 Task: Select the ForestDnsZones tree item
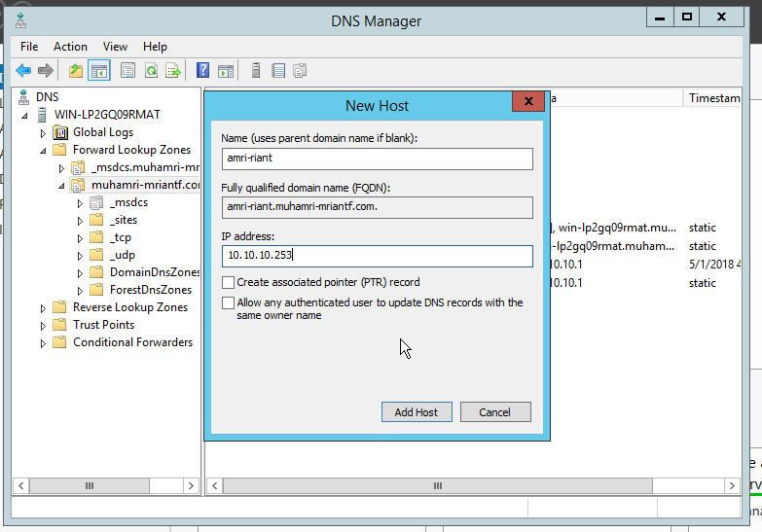pyautogui.click(x=151, y=290)
